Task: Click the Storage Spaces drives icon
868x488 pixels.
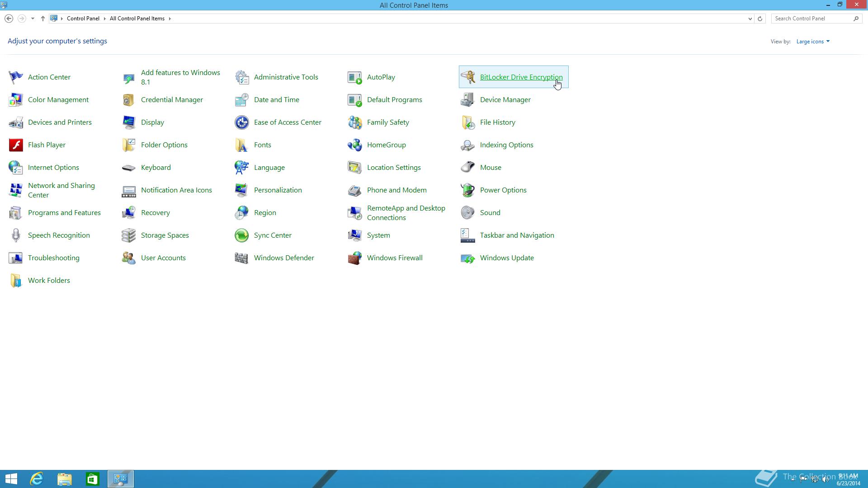Action: [x=129, y=235]
